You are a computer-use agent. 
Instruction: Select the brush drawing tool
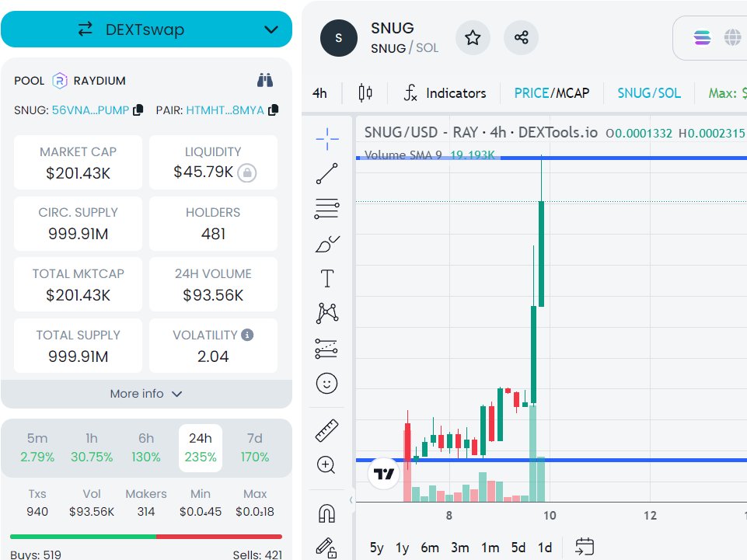pos(326,244)
